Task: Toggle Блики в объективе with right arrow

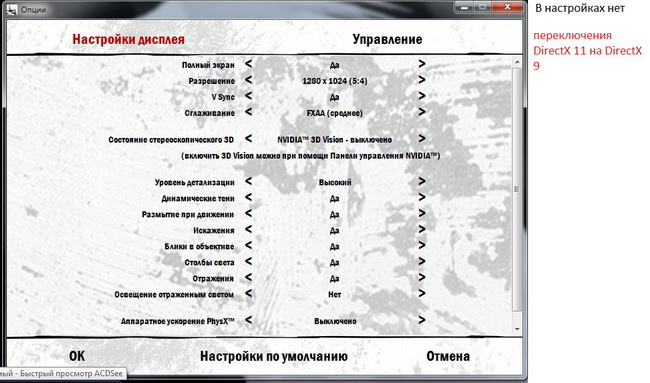Action: pyautogui.click(x=422, y=245)
